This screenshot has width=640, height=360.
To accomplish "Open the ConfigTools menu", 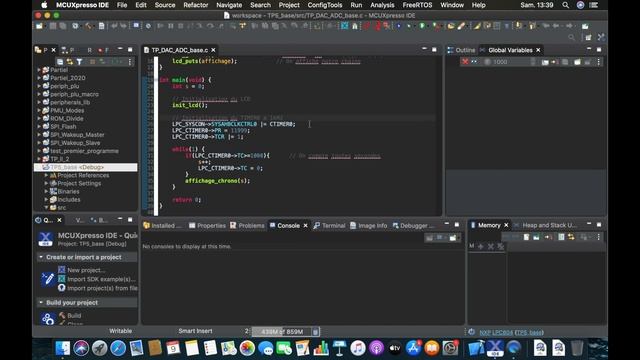I will click(x=325, y=5).
